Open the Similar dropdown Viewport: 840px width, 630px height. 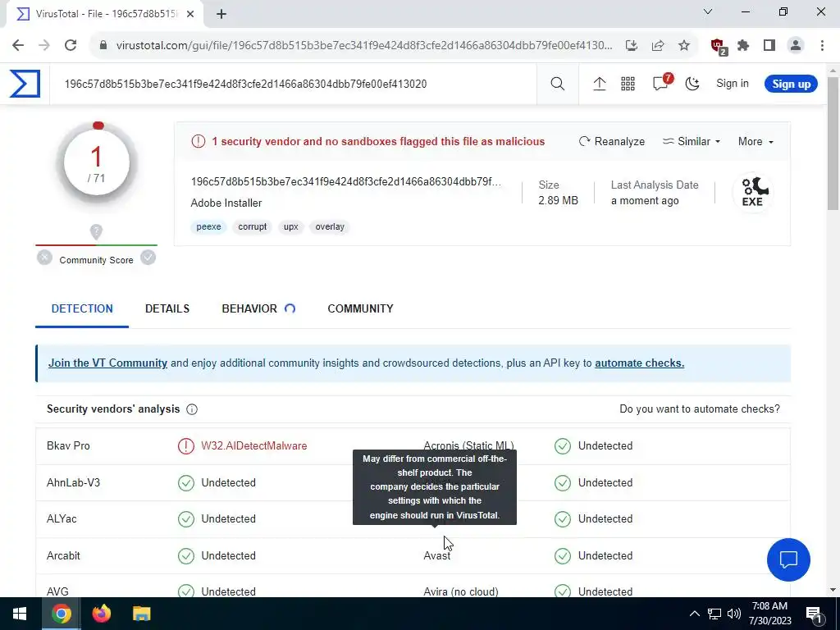(x=691, y=141)
